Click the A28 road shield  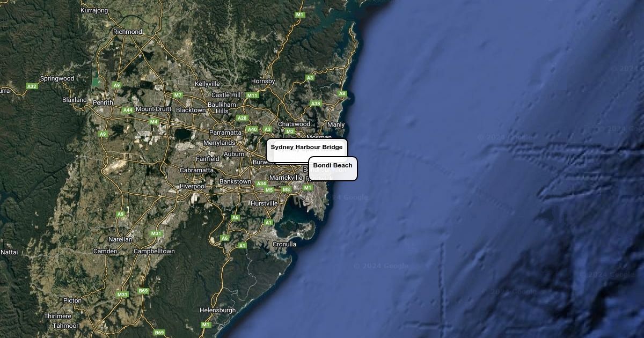pos(242,118)
